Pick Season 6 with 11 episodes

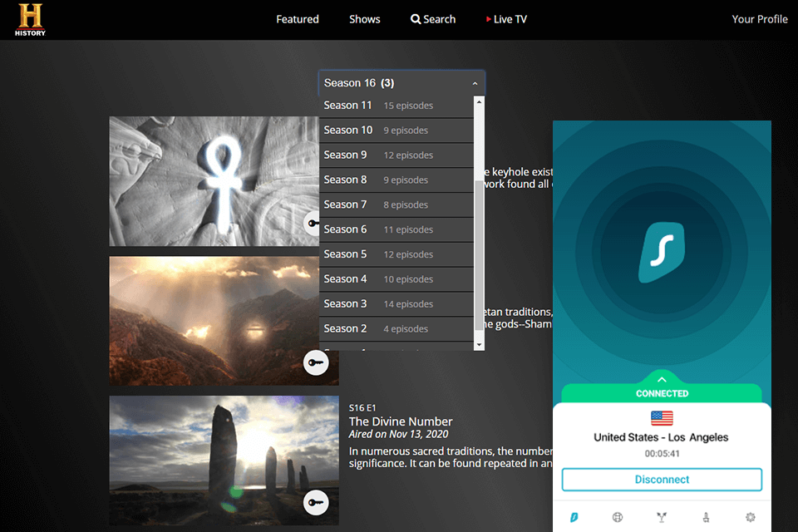pyautogui.click(x=397, y=229)
